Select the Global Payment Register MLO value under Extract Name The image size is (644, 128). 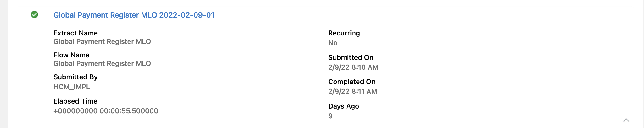(x=102, y=42)
